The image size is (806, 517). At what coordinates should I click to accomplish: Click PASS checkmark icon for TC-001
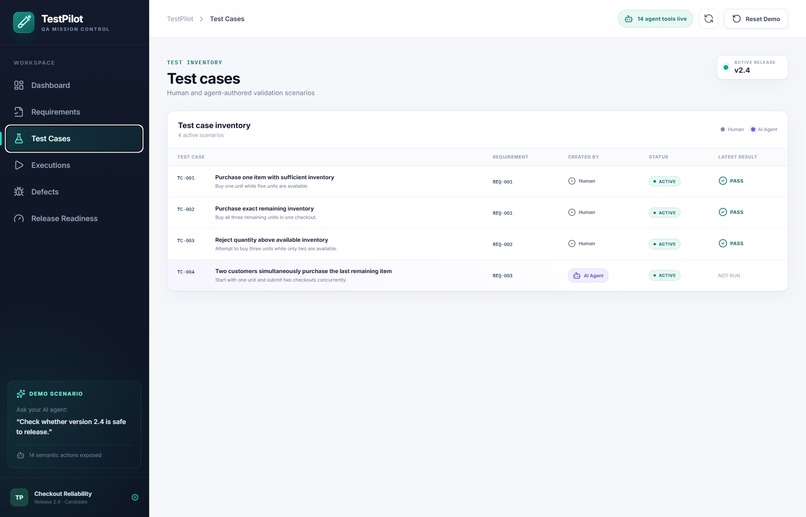723,181
